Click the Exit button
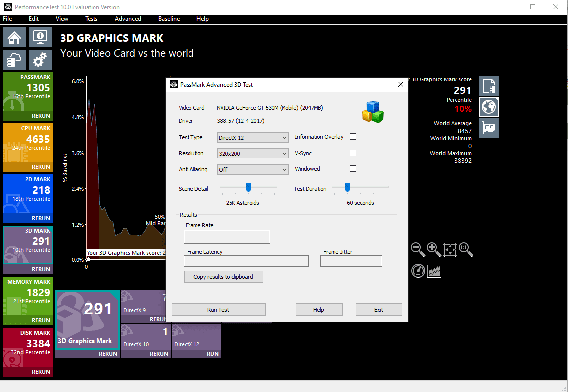This screenshot has height=392, width=568. [x=379, y=310]
